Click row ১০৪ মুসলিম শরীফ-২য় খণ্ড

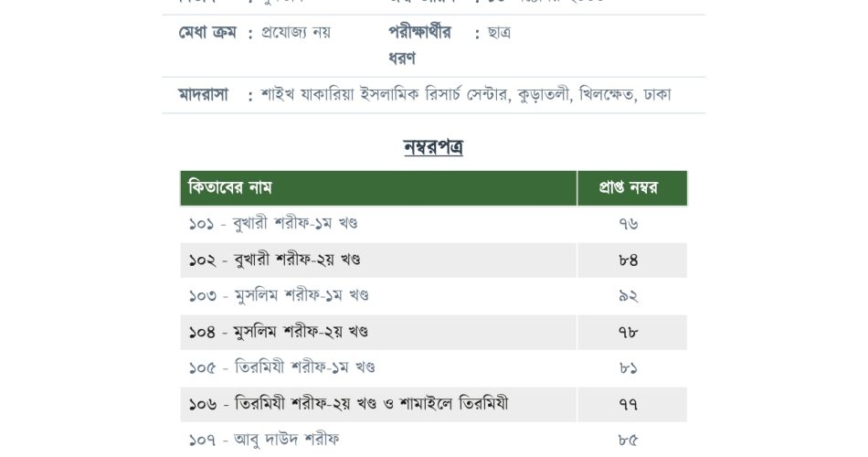[x=433, y=333]
